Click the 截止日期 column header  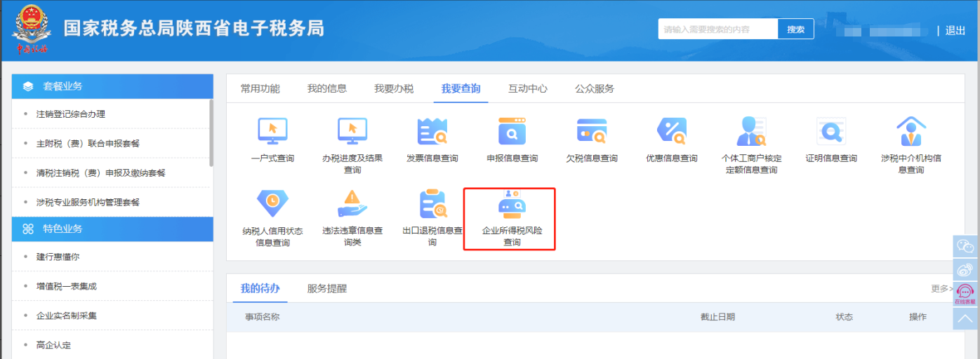coord(717,317)
